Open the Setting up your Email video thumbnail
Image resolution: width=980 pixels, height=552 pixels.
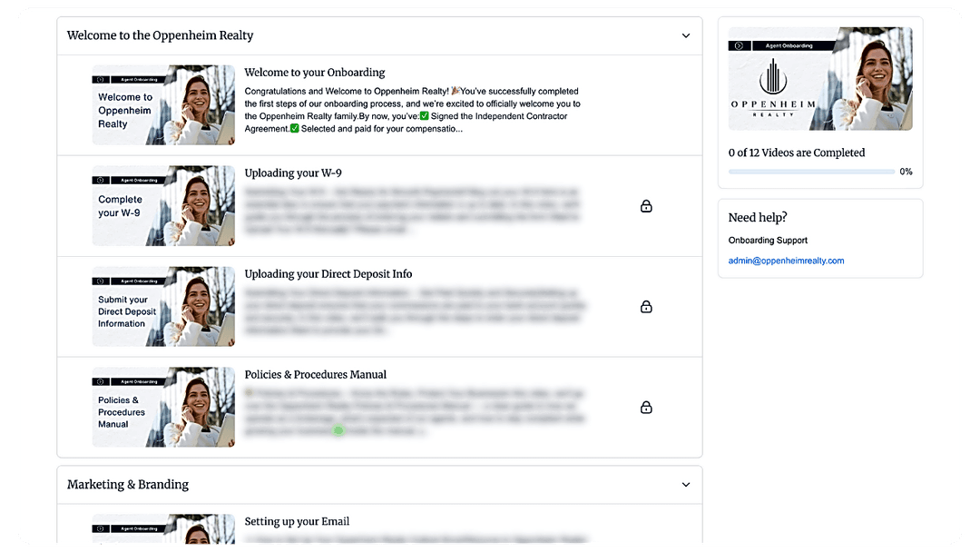163,529
